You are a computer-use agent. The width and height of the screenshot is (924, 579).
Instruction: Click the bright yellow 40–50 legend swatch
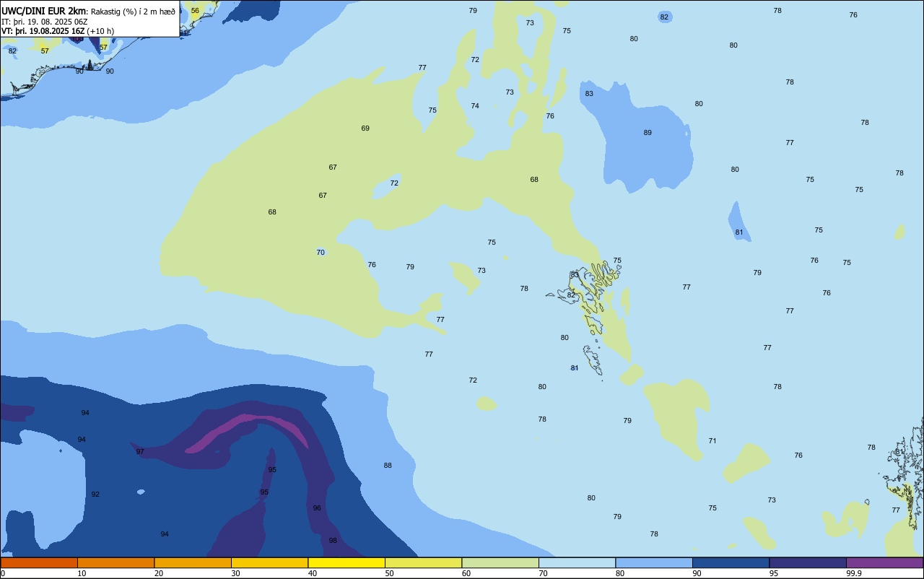tap(346, 563)
